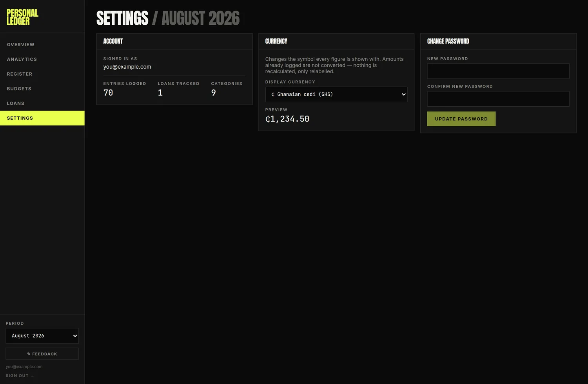Click the Update Password button
Image resolution: width=588 pixels, height=384 pixels.
click(x=461, y=119)
